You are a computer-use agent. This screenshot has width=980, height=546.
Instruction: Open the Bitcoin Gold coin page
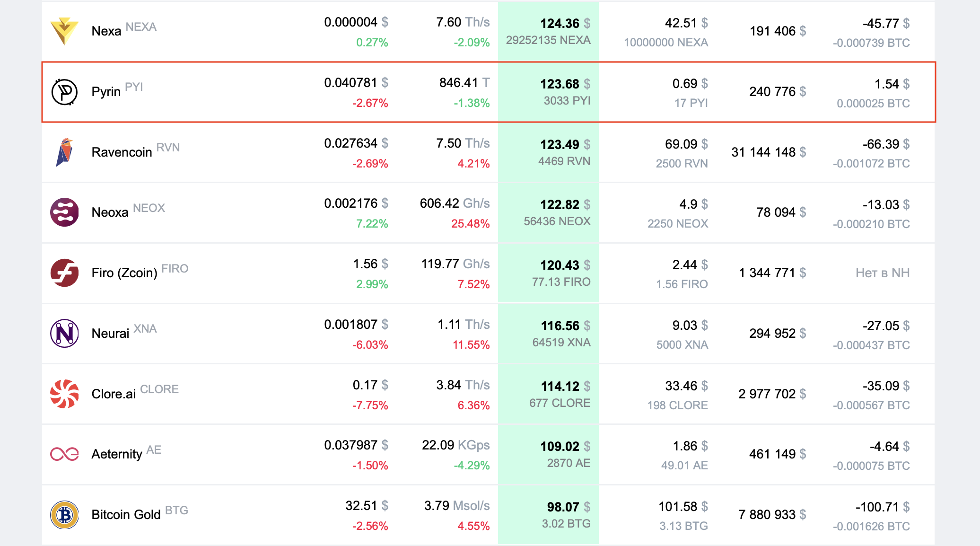(126, 515)
